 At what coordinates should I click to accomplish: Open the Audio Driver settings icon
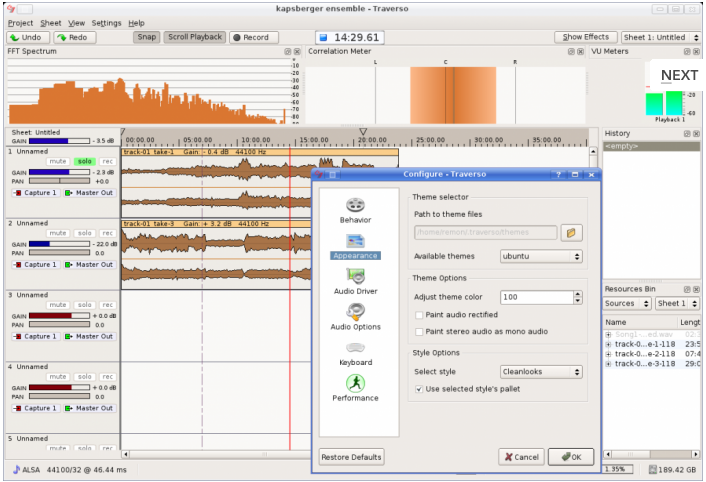coord(355,276)
